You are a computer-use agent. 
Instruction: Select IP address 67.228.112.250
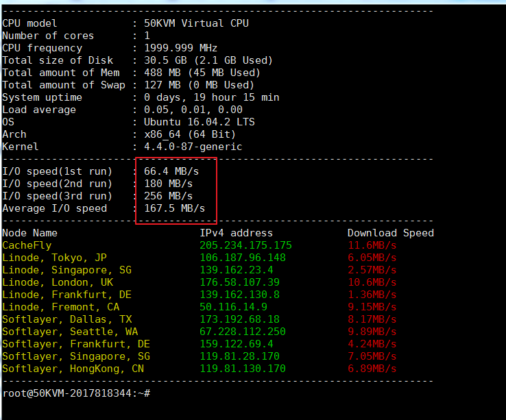[x=242, y=332]
